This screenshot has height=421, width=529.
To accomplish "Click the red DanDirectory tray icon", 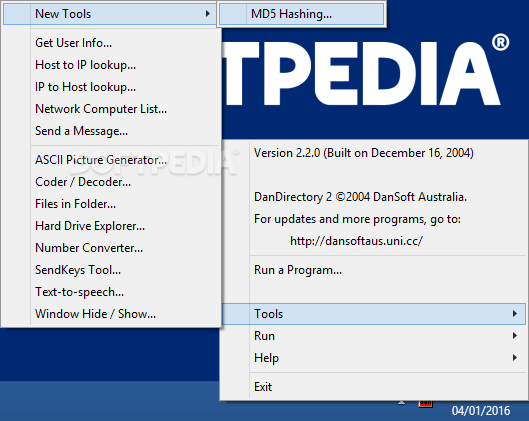I will click(425, 403).
